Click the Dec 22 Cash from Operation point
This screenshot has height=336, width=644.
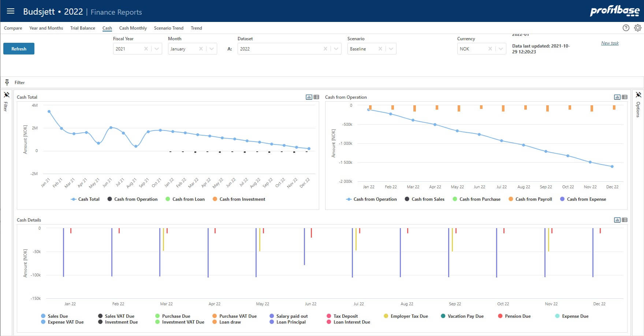612,167
